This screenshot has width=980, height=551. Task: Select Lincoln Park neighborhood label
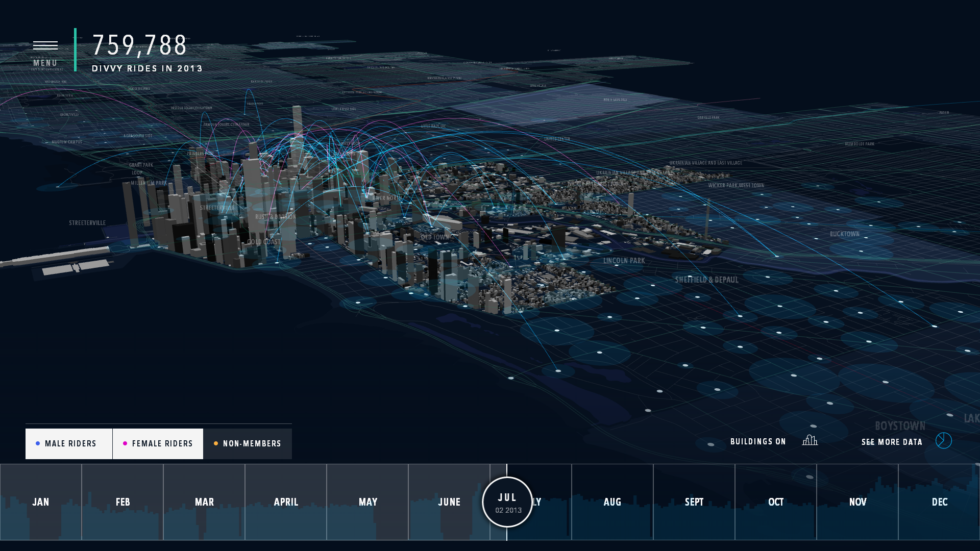coord(624,261)
